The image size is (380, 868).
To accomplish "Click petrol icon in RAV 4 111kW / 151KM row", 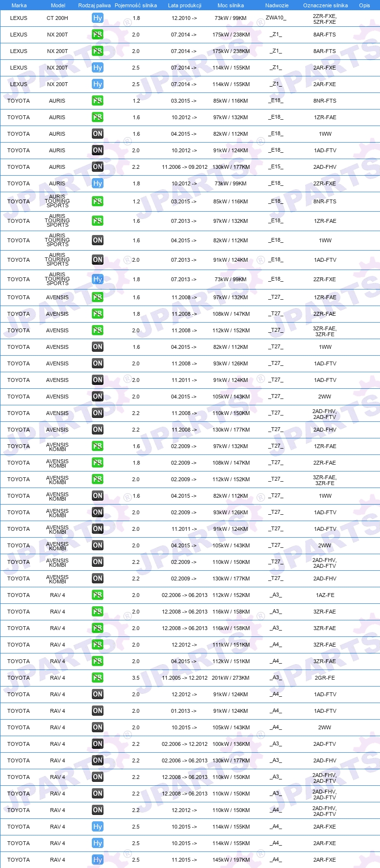I will point(98,645).
